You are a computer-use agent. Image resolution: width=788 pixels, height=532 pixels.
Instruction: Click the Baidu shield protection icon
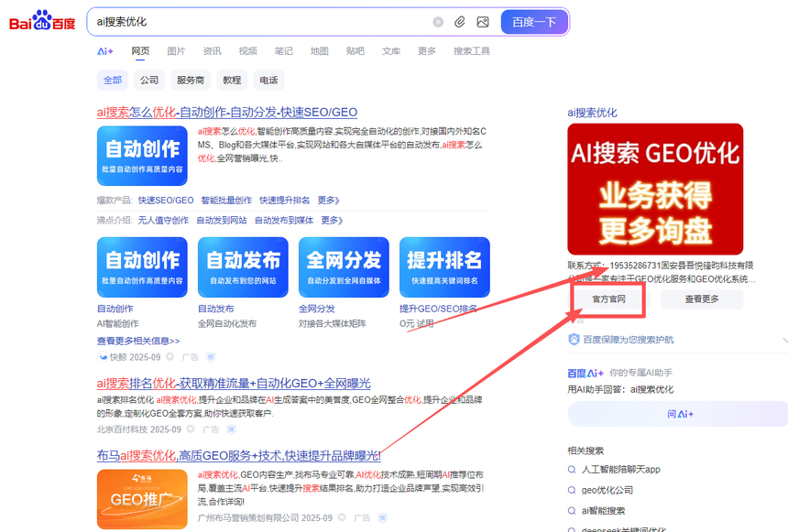[x=574, y=339]
